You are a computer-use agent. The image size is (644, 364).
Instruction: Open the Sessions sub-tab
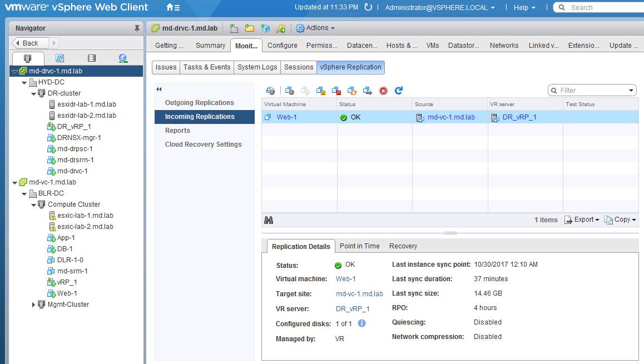(x=299, y=67)
